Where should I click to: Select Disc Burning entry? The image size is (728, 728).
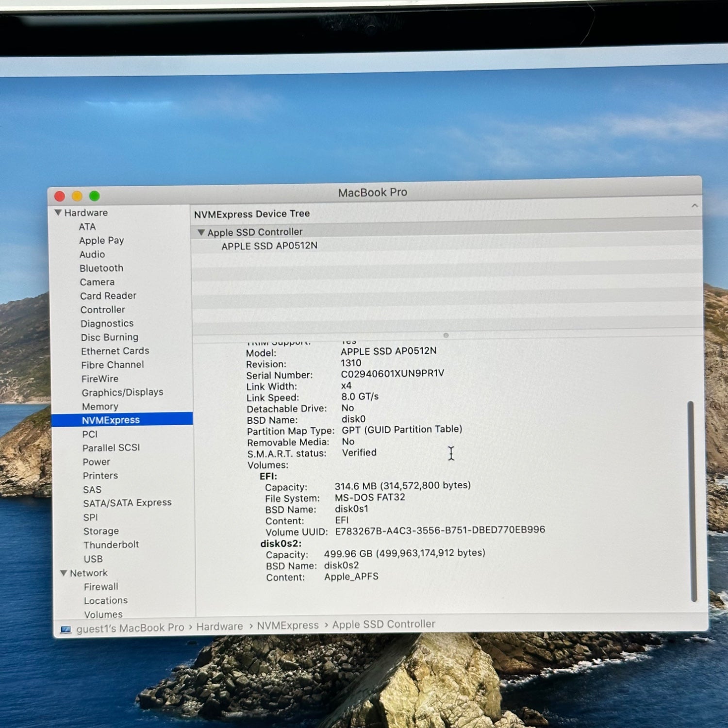click(x=110, y=337)
